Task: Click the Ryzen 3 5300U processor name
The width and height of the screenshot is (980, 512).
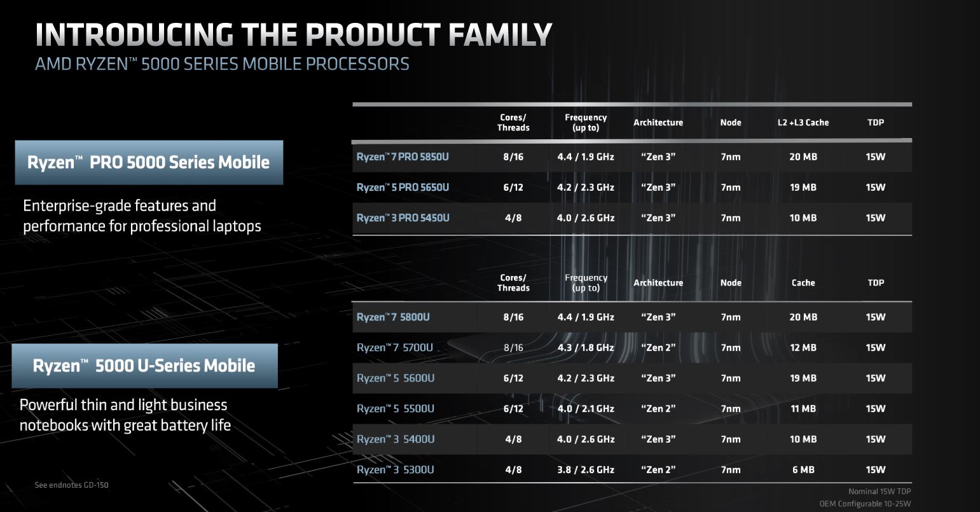Action: pos(395,469)
